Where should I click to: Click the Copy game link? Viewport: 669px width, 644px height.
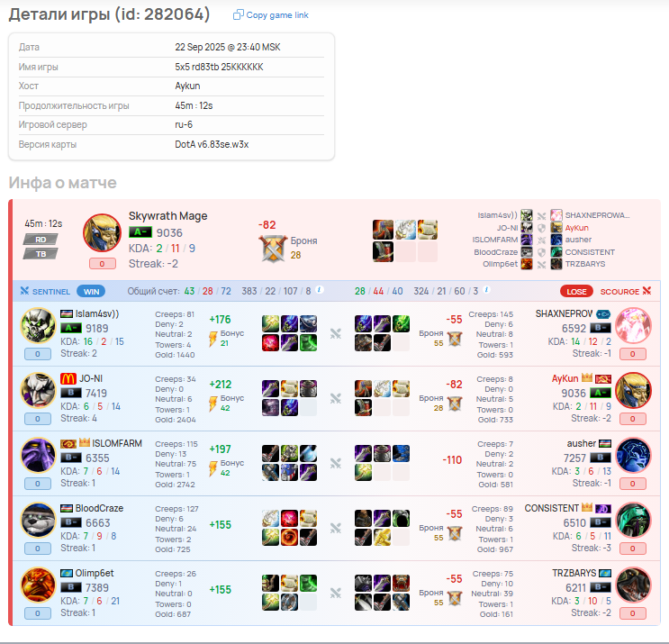tap(270, 15)
